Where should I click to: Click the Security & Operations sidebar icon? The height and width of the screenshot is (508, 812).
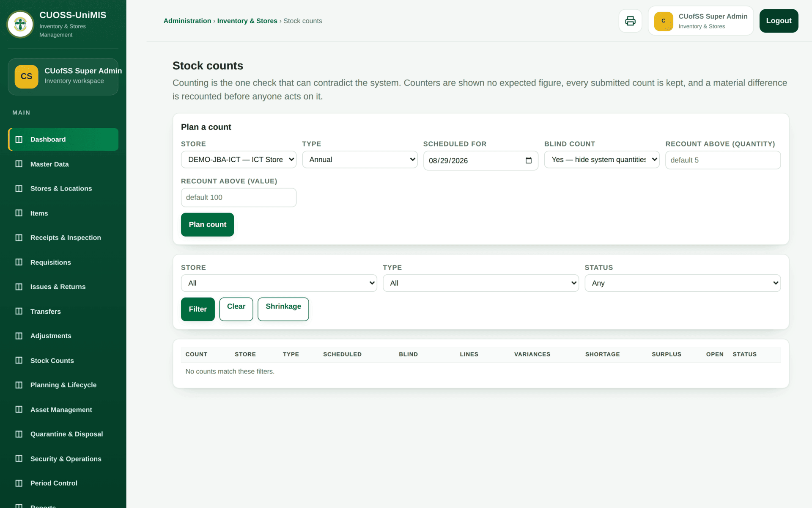[19, 458]
